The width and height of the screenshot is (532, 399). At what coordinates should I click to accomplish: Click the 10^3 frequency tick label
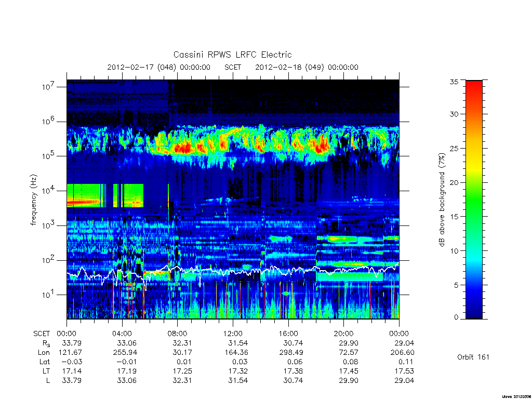click(48, 225)
